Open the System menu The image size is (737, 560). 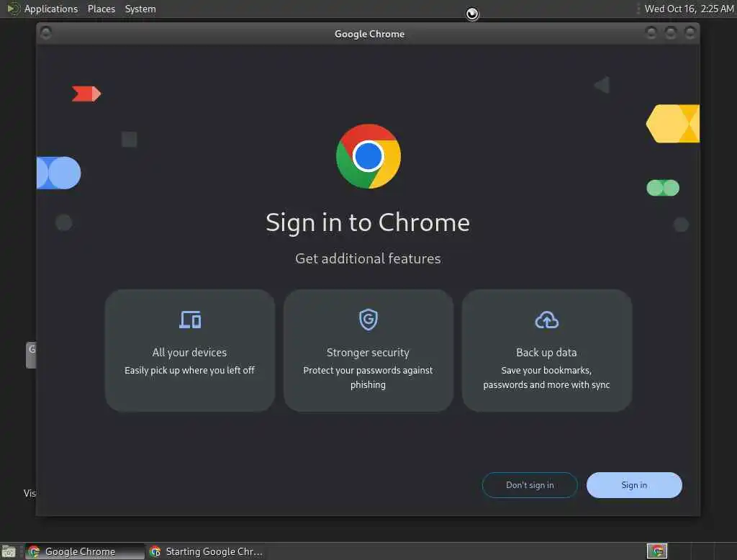(x=140, y=9)
